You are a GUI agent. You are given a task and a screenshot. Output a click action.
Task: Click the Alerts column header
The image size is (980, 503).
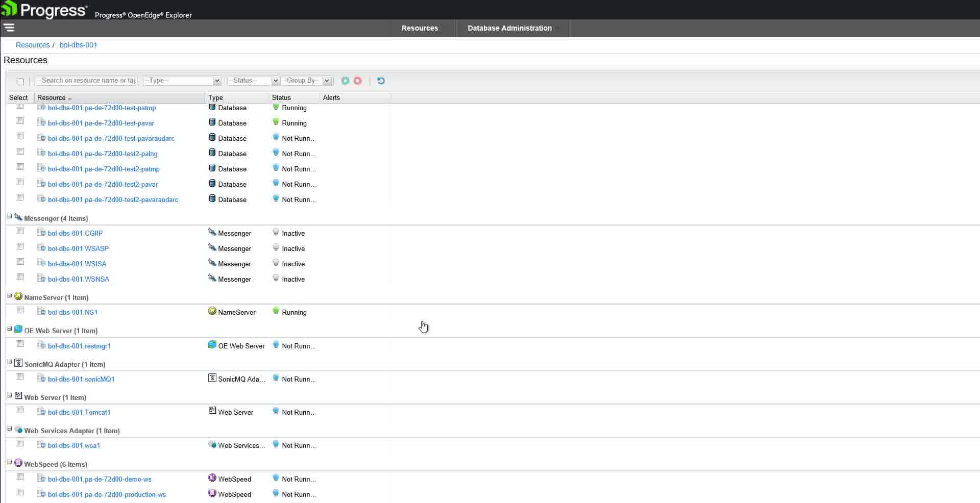[355, 97]
